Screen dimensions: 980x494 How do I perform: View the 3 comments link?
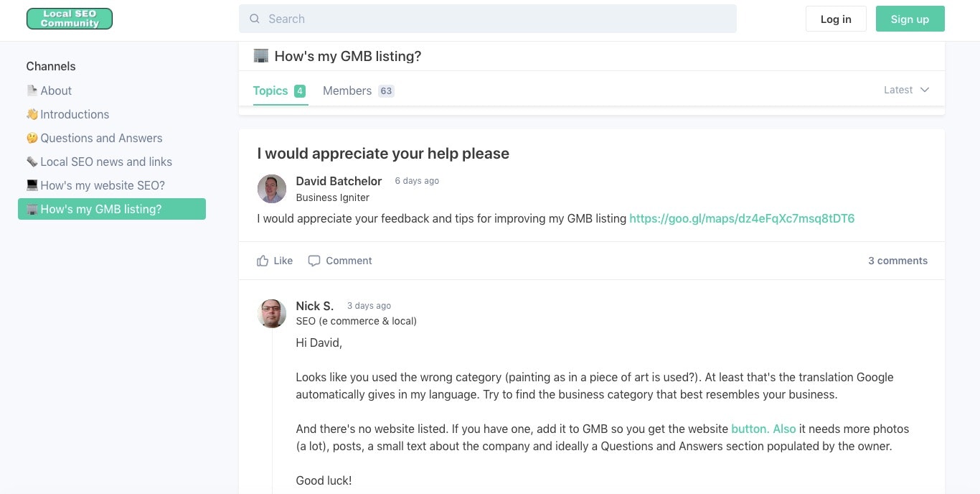897,261
